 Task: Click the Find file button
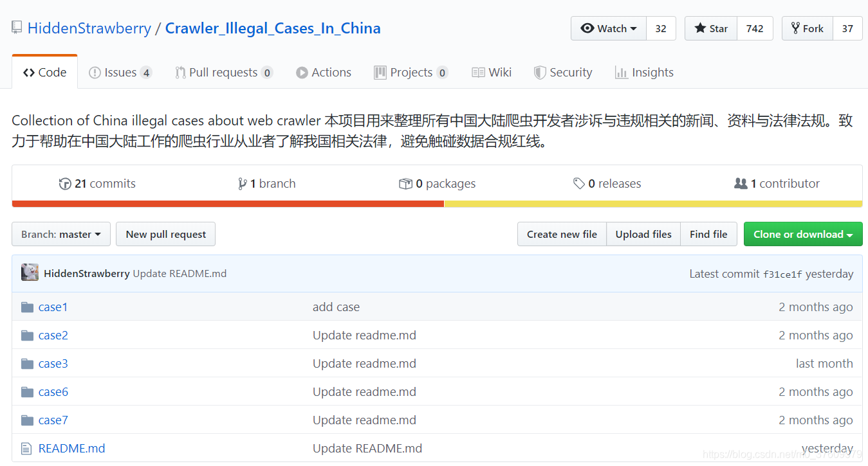coord(708,234)
